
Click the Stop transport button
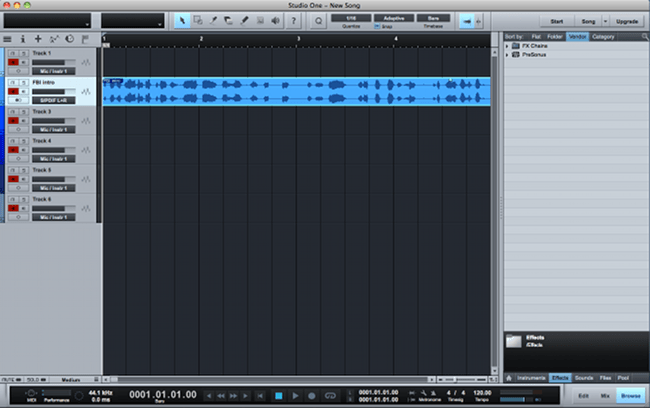[x=279, y=396]
